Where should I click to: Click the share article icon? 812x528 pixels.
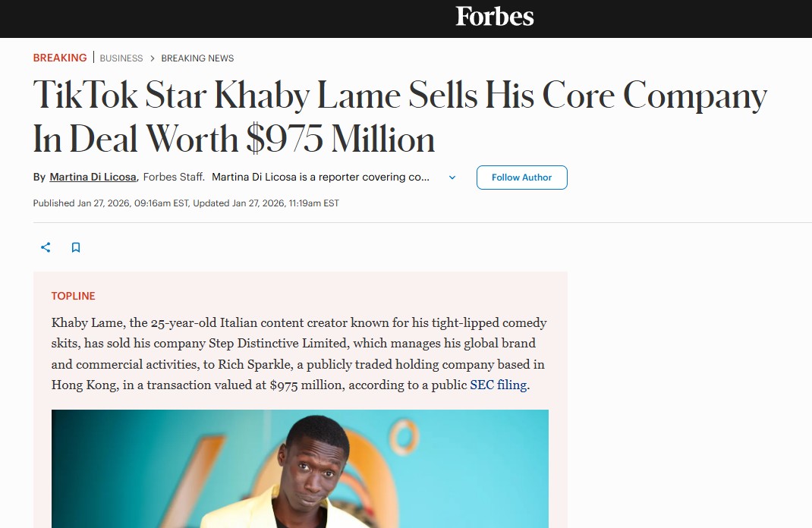click(46, 247)
